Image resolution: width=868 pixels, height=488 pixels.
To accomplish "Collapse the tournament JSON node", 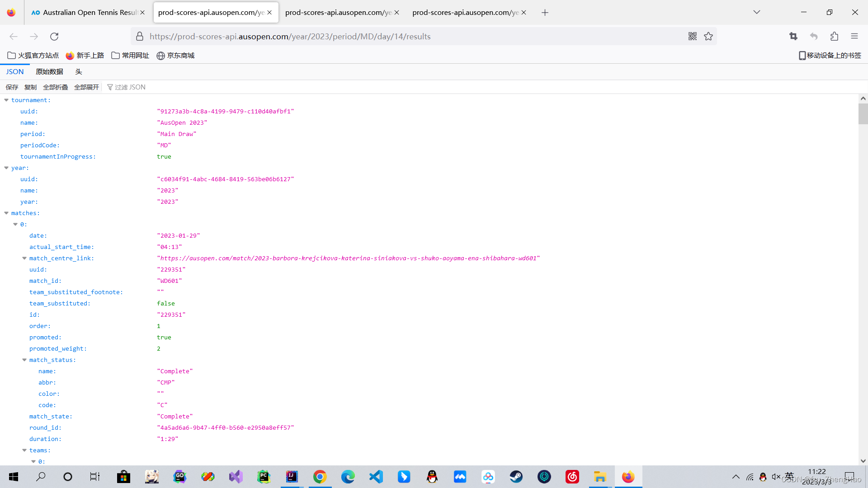I will click(x=6, y=100).
